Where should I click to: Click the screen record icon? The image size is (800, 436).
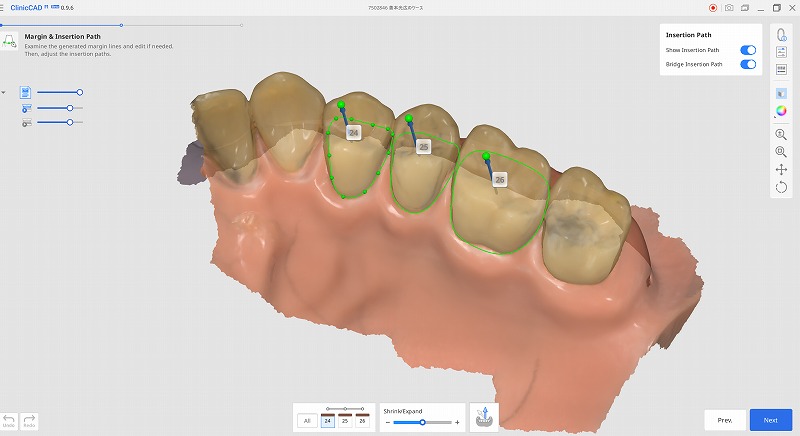[x=713, y=7]
